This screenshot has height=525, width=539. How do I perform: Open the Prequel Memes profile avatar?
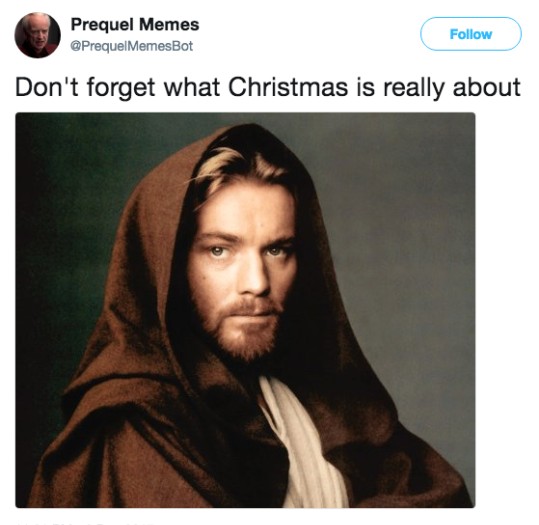click(37, 35)
